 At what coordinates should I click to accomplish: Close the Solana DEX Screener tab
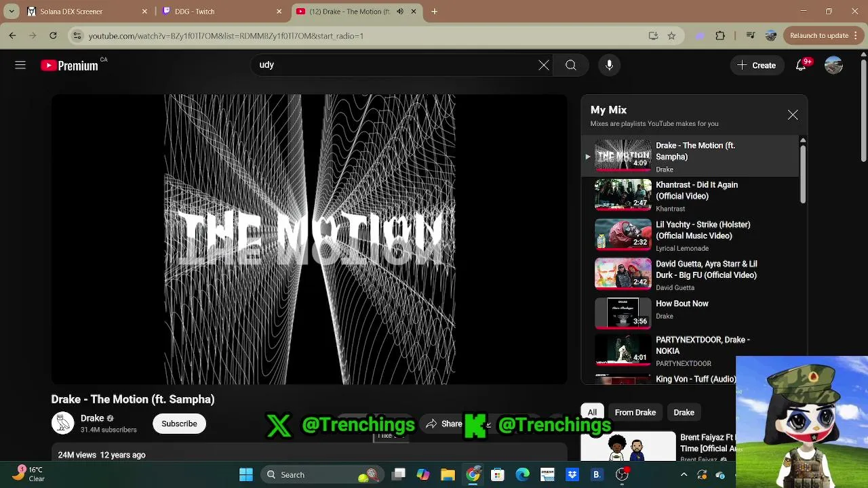(144, 12)
